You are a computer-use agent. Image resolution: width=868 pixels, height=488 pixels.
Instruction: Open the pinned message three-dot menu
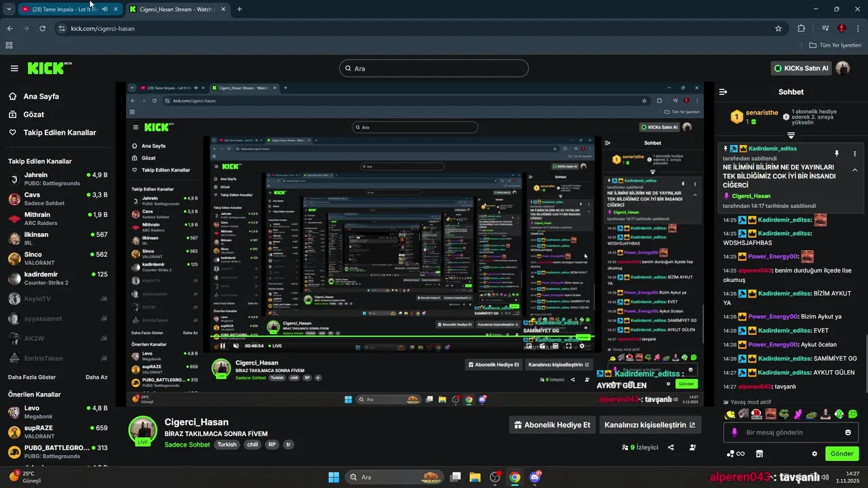(854, 154)
